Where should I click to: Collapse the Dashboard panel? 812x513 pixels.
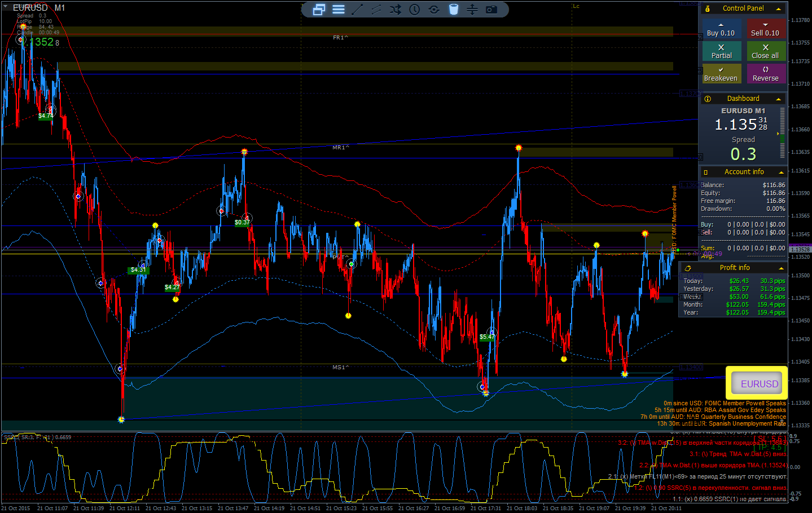point(779,99)
